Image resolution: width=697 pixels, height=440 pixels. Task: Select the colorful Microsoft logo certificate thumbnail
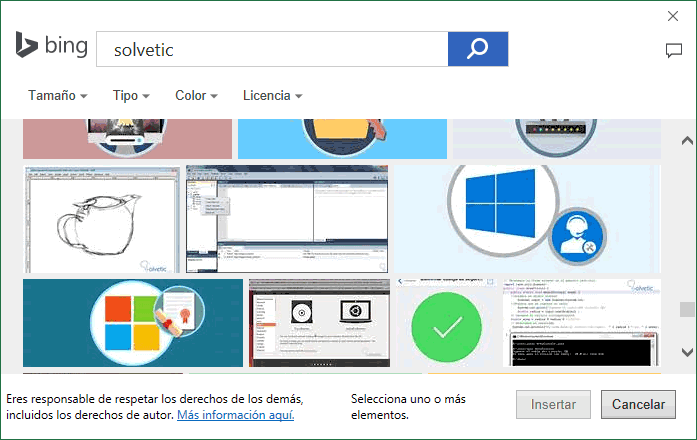(133, 323)
